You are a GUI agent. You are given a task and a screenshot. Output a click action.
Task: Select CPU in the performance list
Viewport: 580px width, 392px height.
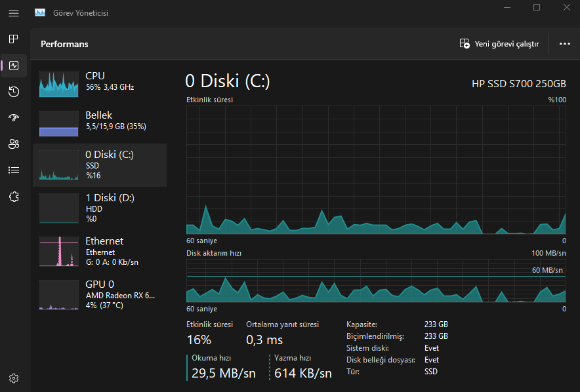tap(100, 81)
